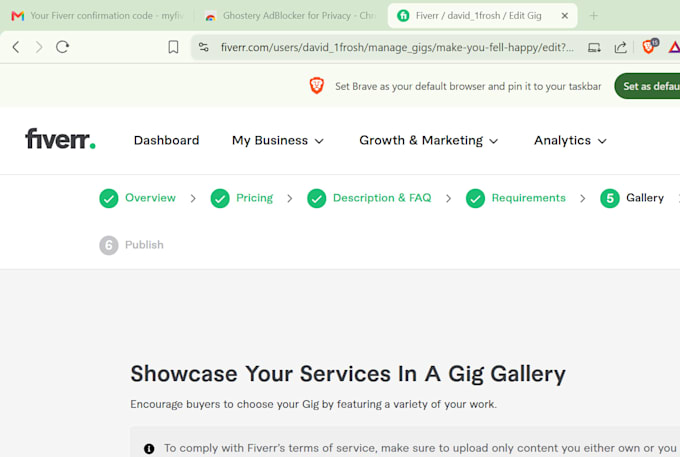Viewport: 680px width, 457px height.
Task: Click the info icon in terms notice
Action: tap(149, 449)
